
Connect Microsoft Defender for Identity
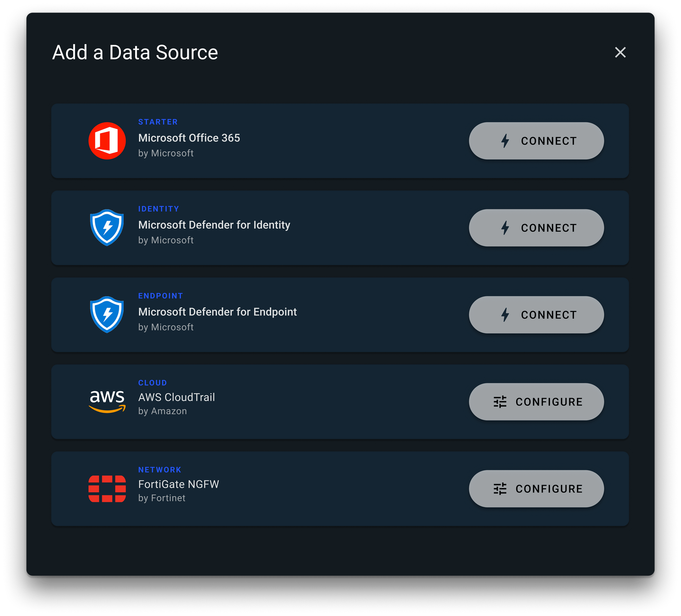[536, 227]
